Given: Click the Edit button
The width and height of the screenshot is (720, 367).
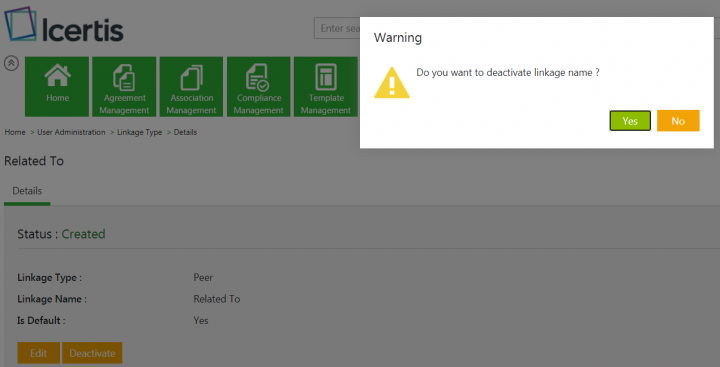Looking at the screenshot, I should [x=39, y=353].
